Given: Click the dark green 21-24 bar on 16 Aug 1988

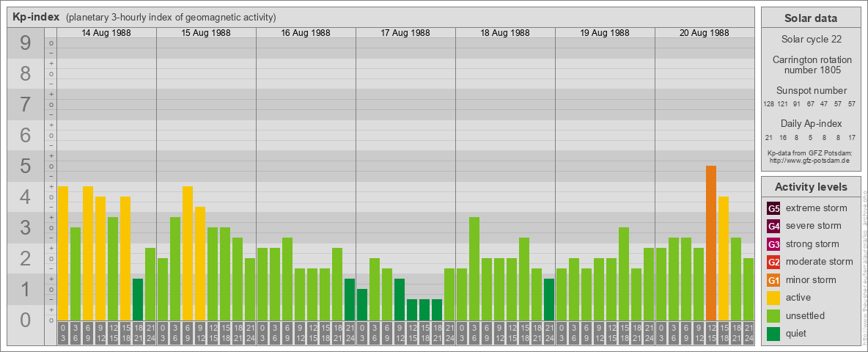Looking at the screenshot, I should tap(349, 299).
